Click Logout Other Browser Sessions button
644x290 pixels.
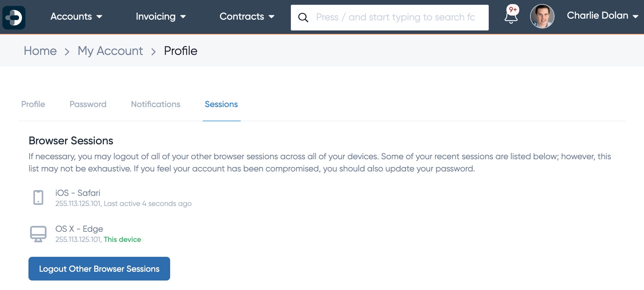(x=99, y=269)
